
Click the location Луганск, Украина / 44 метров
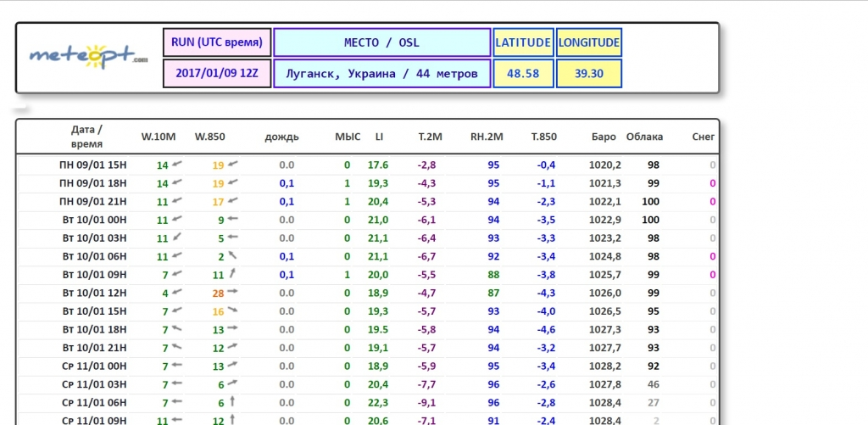click(x=382, y=73)
